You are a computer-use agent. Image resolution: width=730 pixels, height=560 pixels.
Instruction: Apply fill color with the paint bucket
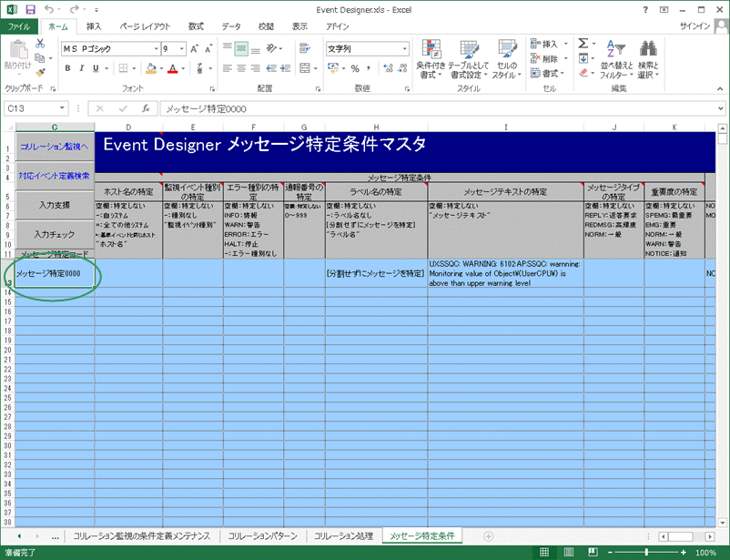[x=151, y=68]
